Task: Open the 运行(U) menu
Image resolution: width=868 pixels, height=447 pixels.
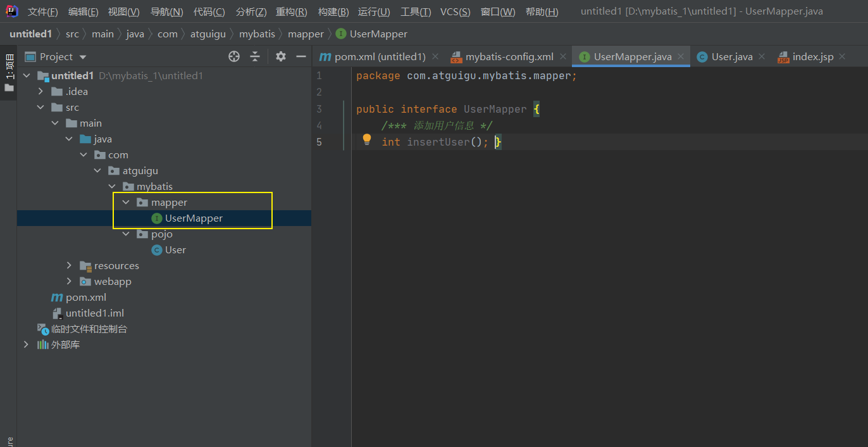Action: coord(374,12)
